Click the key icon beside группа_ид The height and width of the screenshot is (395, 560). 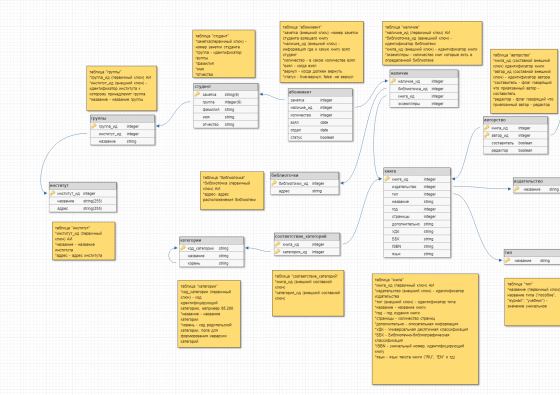pos(94,126)
